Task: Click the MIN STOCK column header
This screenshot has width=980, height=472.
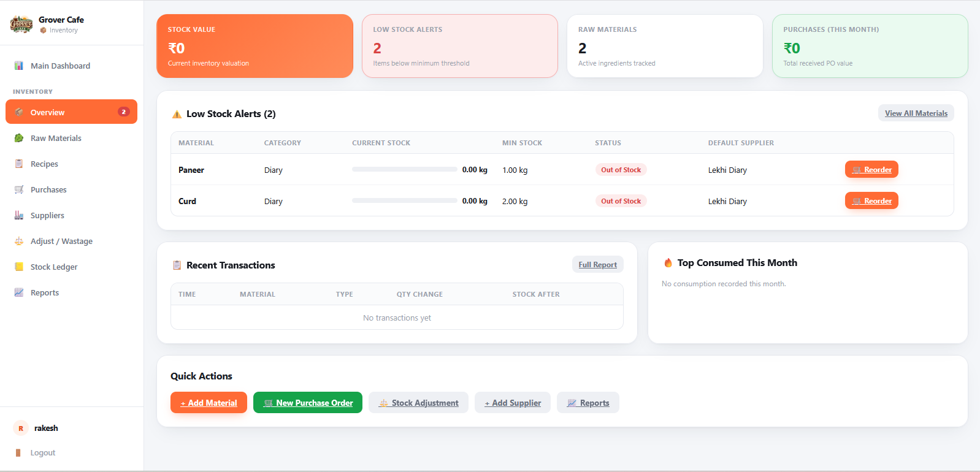Action: [522, 143]
